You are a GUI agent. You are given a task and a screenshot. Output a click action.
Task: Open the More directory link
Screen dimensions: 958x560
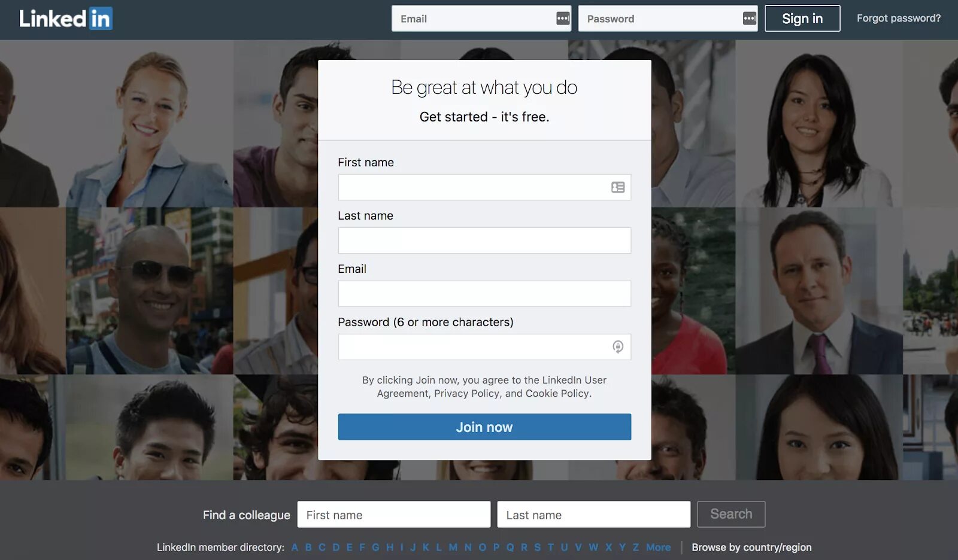(x=658, y=547)
